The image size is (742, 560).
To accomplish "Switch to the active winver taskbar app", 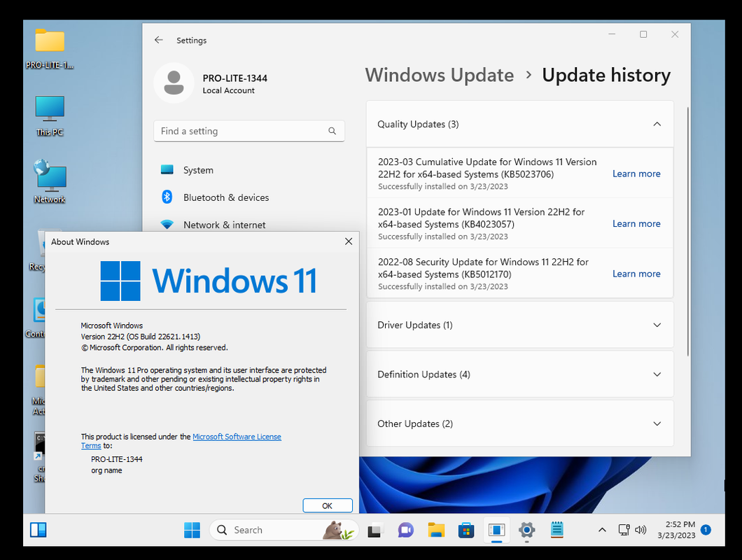I will 496,530.
